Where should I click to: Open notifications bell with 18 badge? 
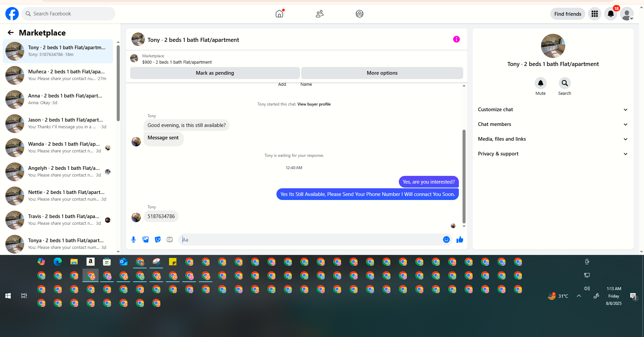coord(611,14)
